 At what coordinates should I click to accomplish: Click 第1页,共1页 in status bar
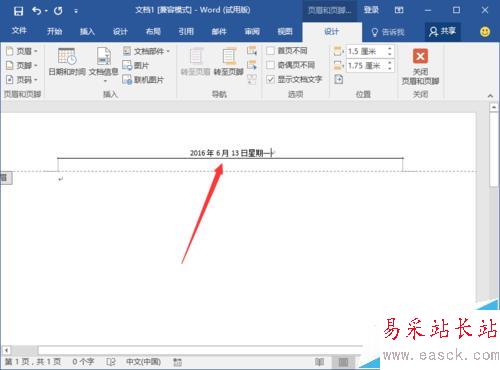coord(33,362)
